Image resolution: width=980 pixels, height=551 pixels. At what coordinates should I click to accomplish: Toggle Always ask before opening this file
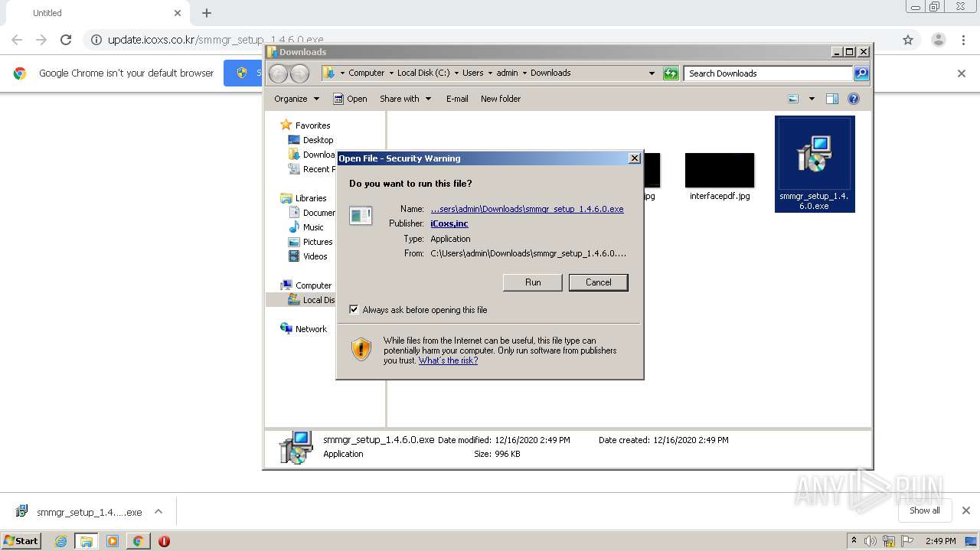click(354, 310)
